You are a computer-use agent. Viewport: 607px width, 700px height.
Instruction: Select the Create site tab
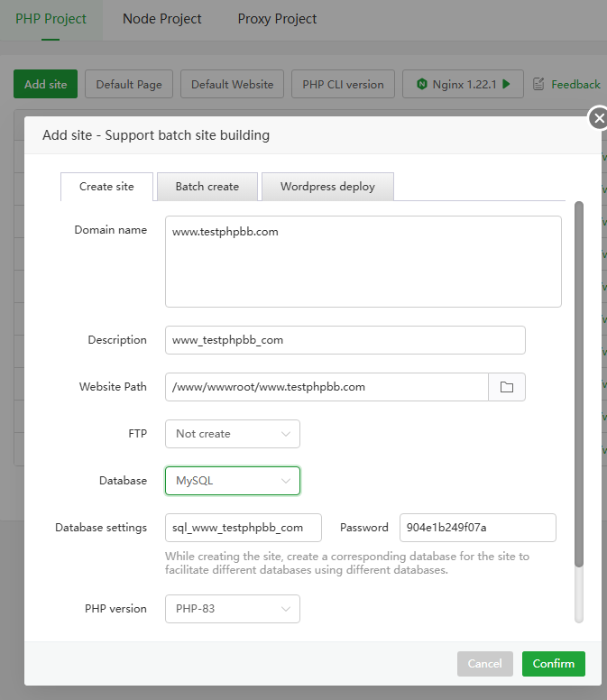tap(106, 187)
